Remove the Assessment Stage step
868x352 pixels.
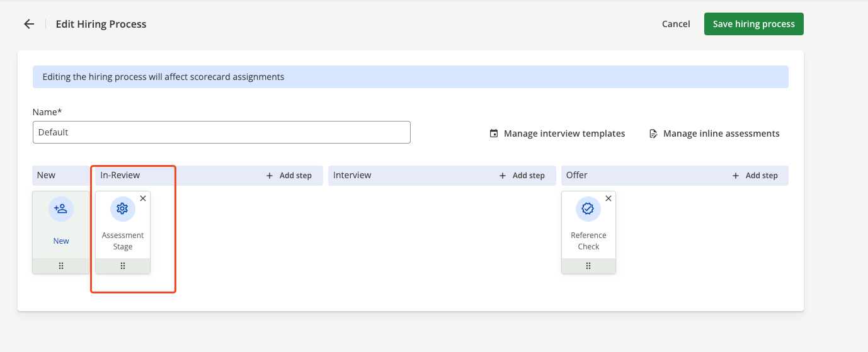143,198
